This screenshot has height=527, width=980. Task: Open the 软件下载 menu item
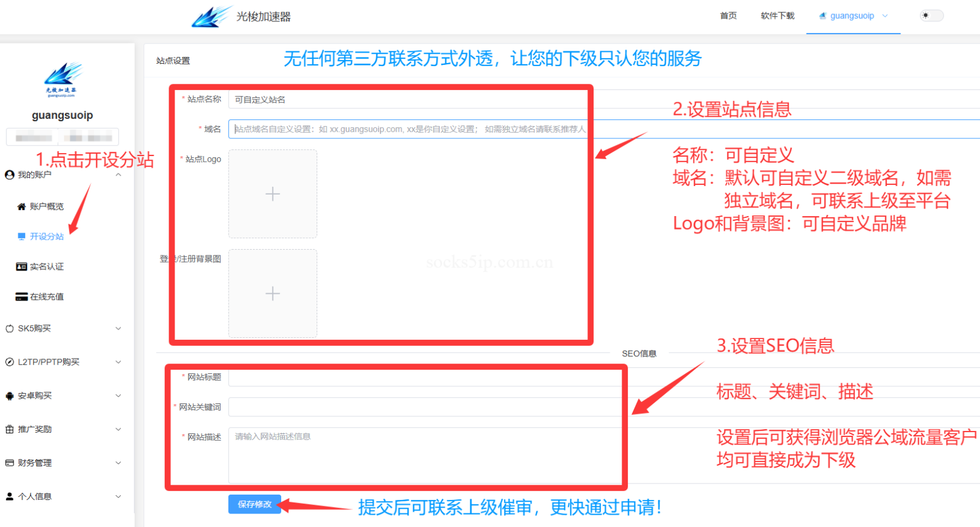tap(777, 16)
